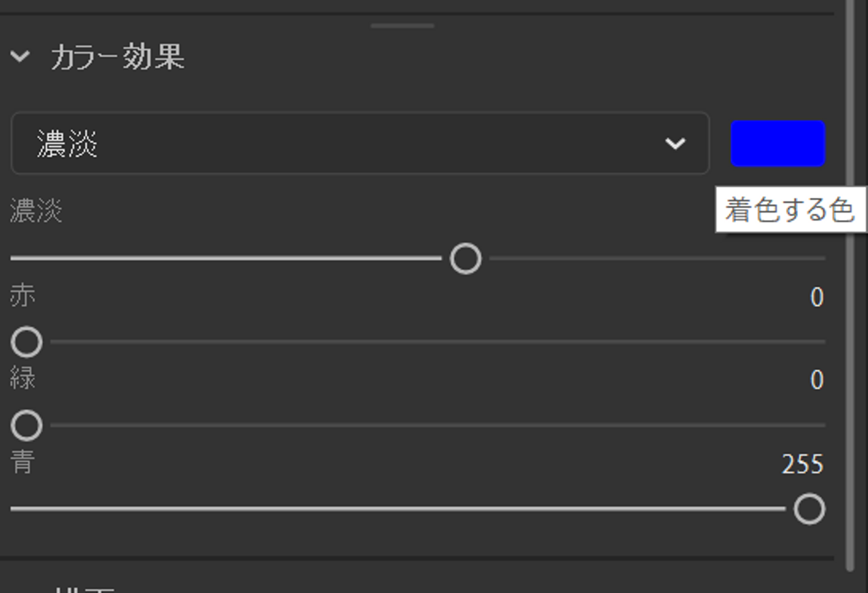The height and width of the screenshot is (593, 868).
Task: Click the down-arrow in the style combo box
Action: [675, 143]
